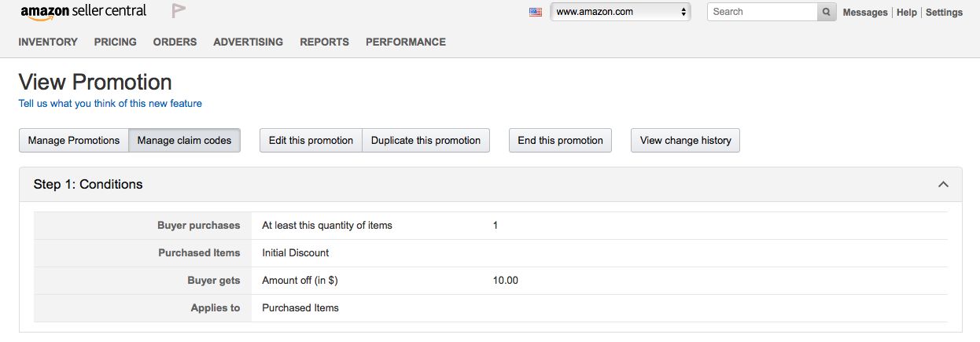Open the www.amazon.com marketplace dropdown

[x=621, y=12]
